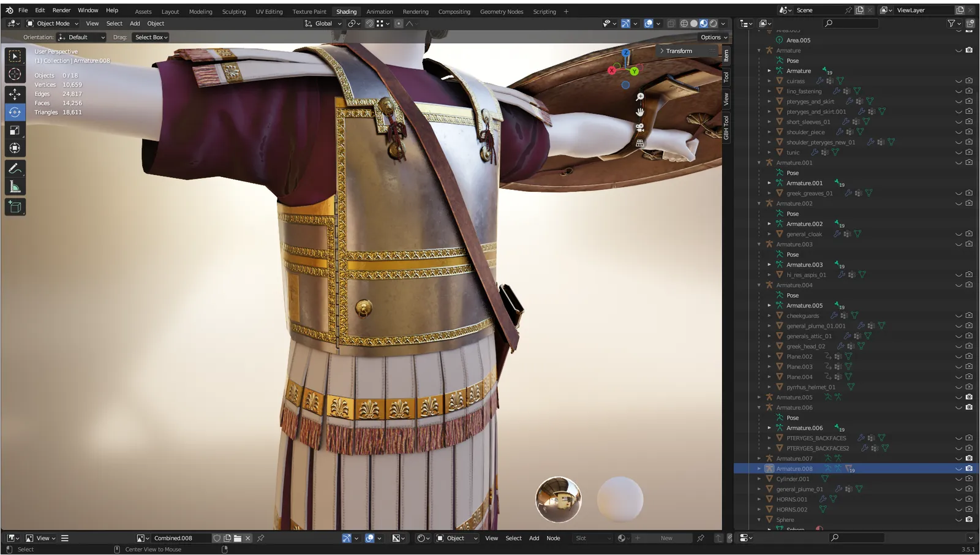Image resolution: width=980 pixels, height=555 pixels.
Task: Switch to rendered viewport shading
Action: [x=714, y=24]
